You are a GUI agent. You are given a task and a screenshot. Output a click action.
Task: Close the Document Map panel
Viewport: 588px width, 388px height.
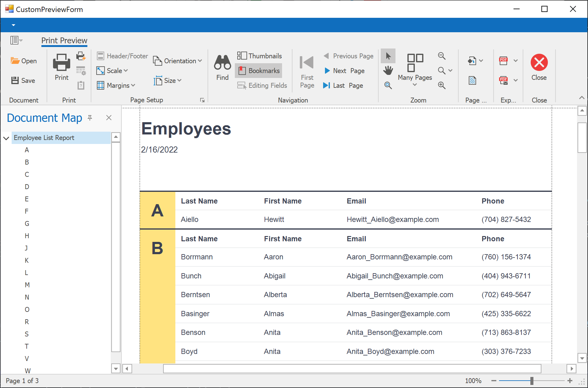coord(109,118)
